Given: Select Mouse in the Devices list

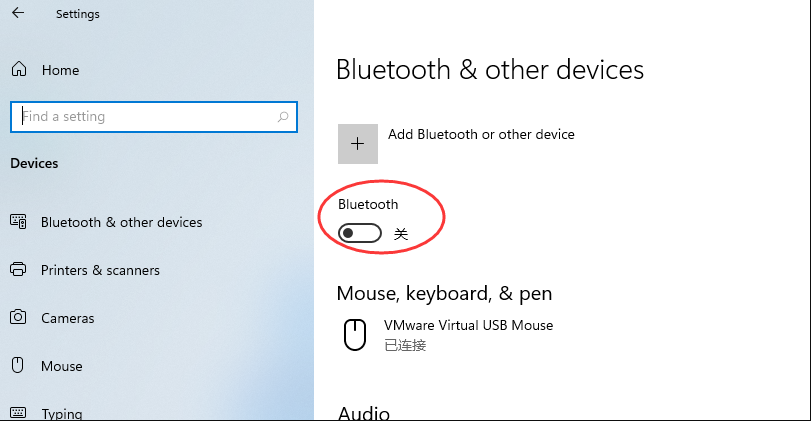Looking at the screenshot, I should point(62,366).
